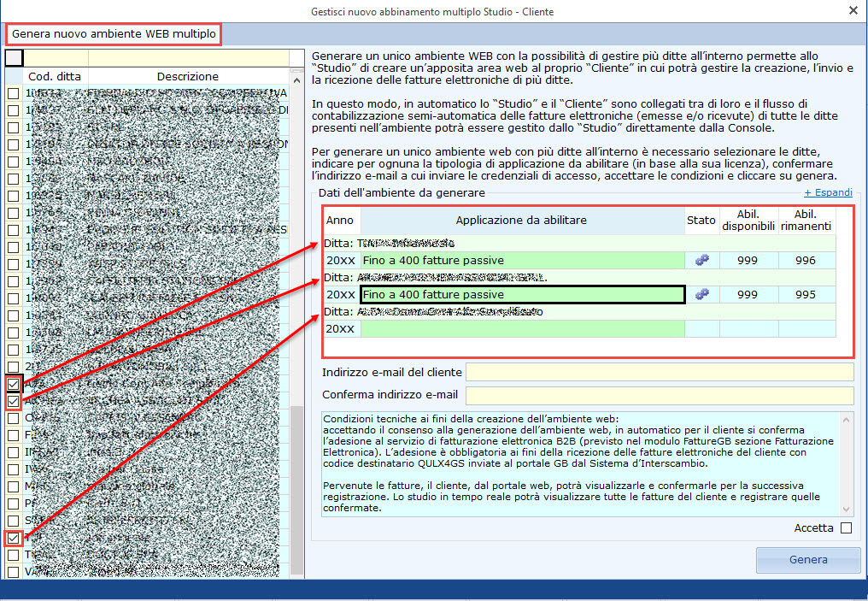Click the Indirizzo e-mail del cliente field

pyautogui.click(x=660, y=372)
